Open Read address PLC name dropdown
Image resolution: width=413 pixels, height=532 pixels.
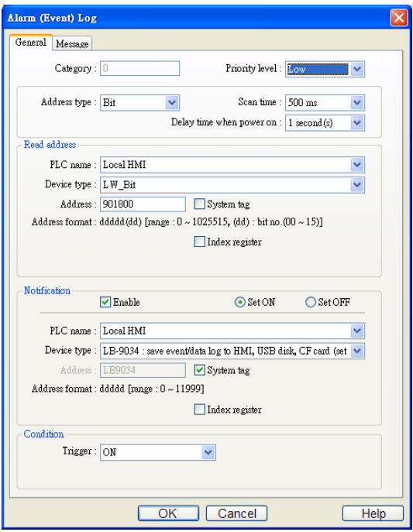click(x=232, y=165)
